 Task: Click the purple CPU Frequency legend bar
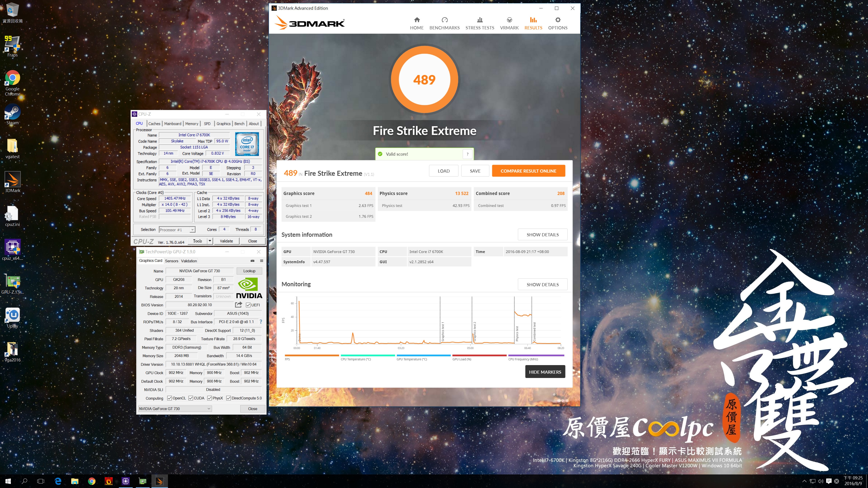tap(536, 355)
